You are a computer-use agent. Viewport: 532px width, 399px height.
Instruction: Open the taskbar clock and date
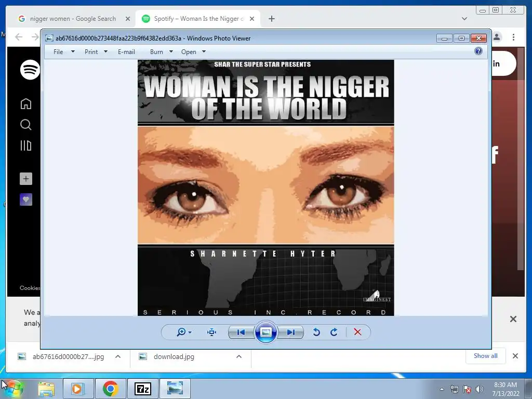506,389
